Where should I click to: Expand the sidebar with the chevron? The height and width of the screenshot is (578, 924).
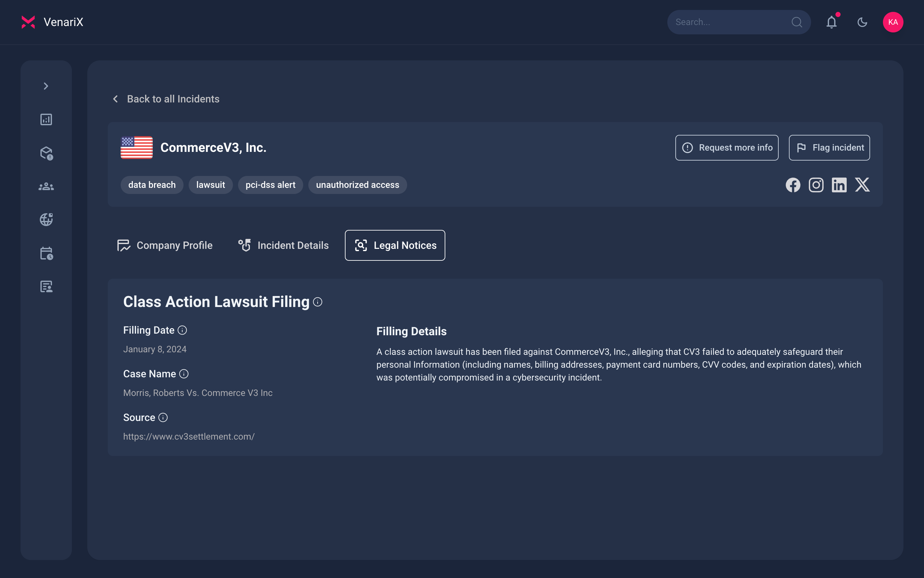(x=46, y=86)
